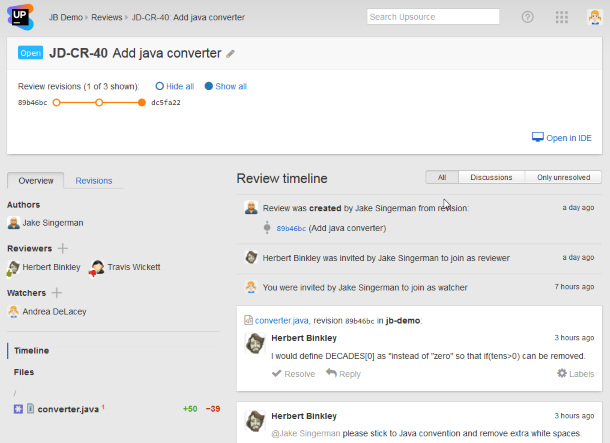The image size is (610, 443).
Task: Add a watcher with plus icon
Action: (57, 292)
